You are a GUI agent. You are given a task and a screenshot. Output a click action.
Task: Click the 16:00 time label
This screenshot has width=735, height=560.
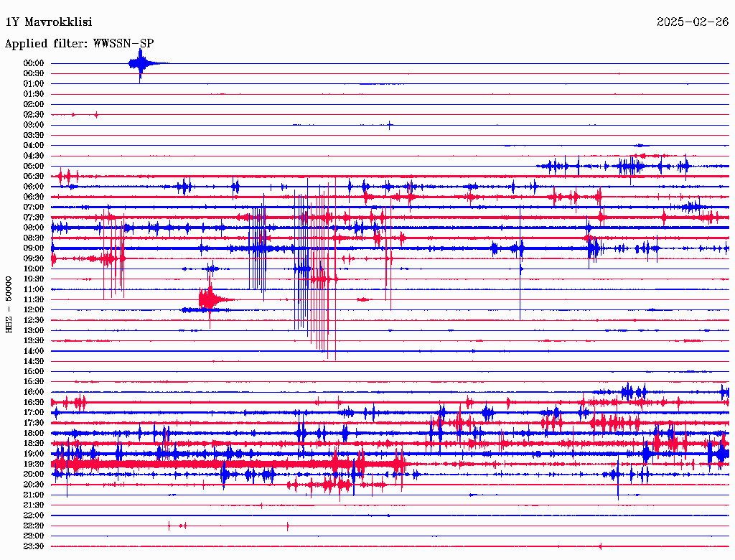click(34, 392)
